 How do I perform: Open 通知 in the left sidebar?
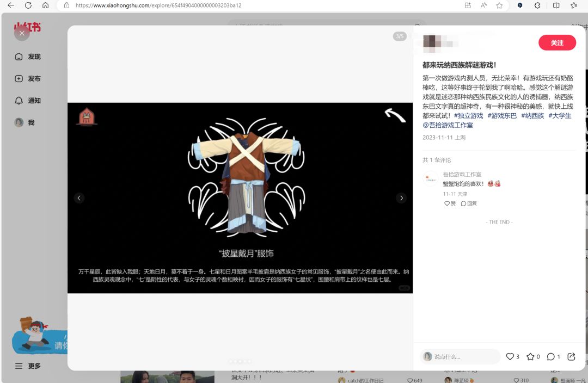pos(28,101)
